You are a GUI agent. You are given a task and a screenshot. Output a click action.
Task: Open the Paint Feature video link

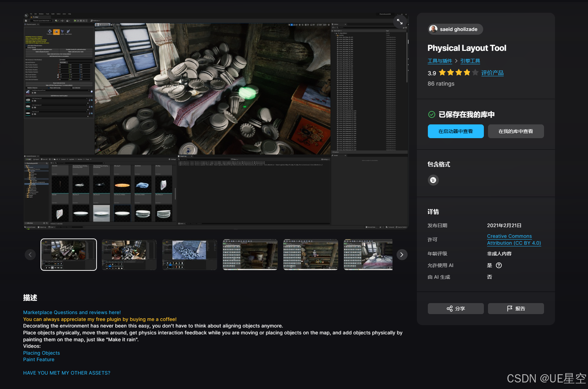tap(39, 359)
